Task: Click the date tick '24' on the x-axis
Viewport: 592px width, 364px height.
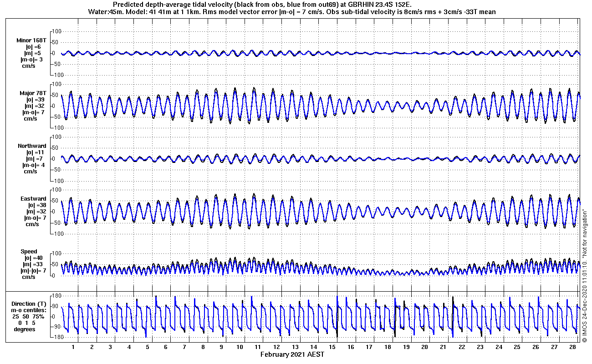Action: coord(499,347)
